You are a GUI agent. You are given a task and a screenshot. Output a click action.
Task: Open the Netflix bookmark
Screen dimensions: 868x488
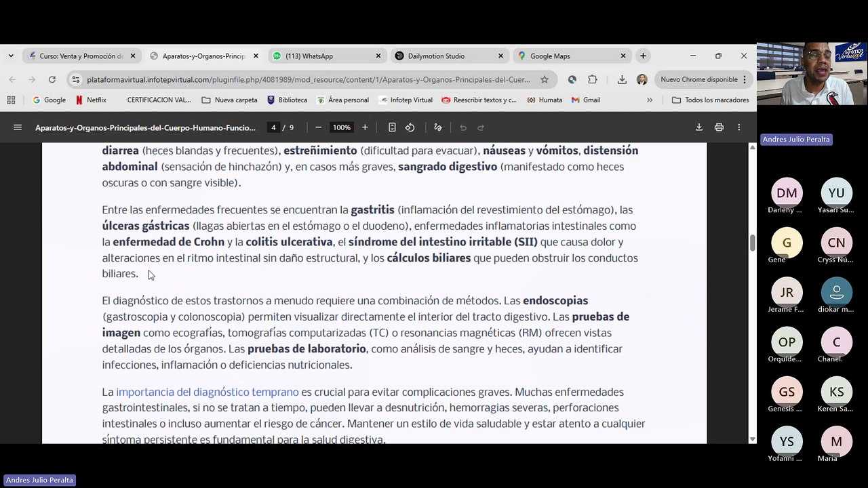pyautogui.click(x=91, y=100)
